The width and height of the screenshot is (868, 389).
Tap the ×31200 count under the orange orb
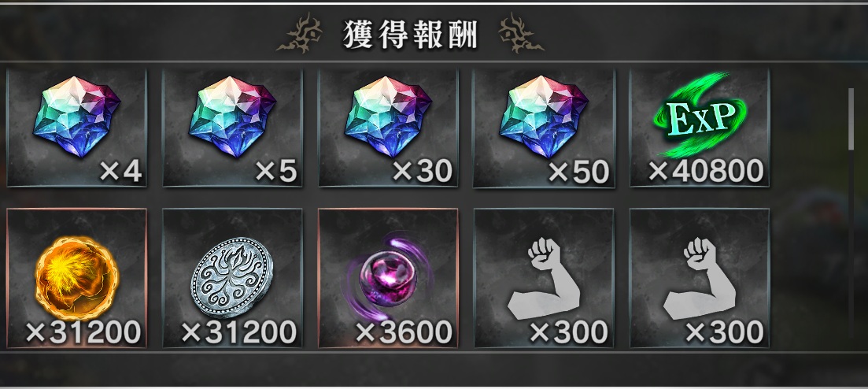(83, 332)
